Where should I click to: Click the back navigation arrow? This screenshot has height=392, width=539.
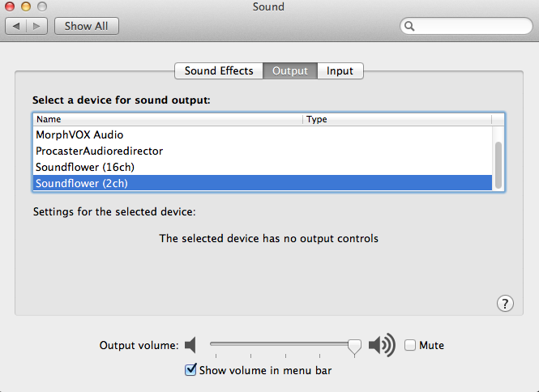[x=18, y=26]
